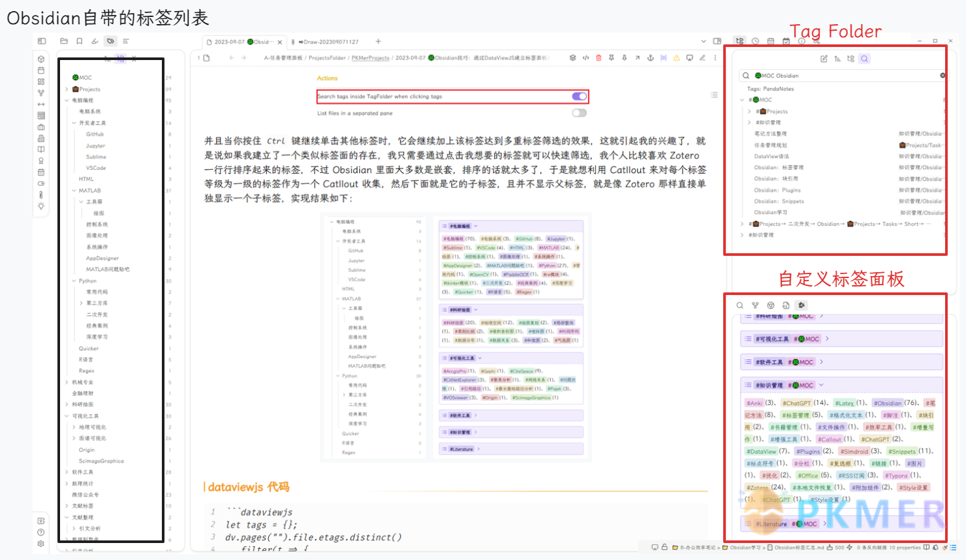966x560 pixels.
Task: Open the tags pane icon in left sidebar
Action: coord(110,41)
